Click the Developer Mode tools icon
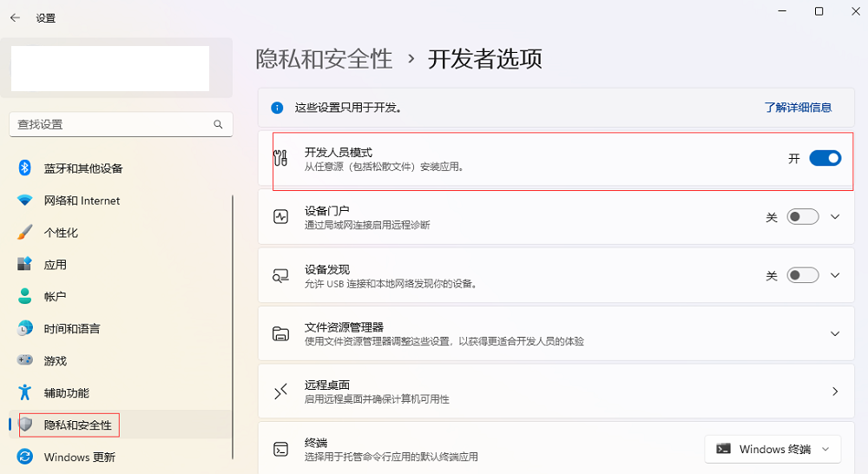The image size is (868, 474). tap(280, 158)
